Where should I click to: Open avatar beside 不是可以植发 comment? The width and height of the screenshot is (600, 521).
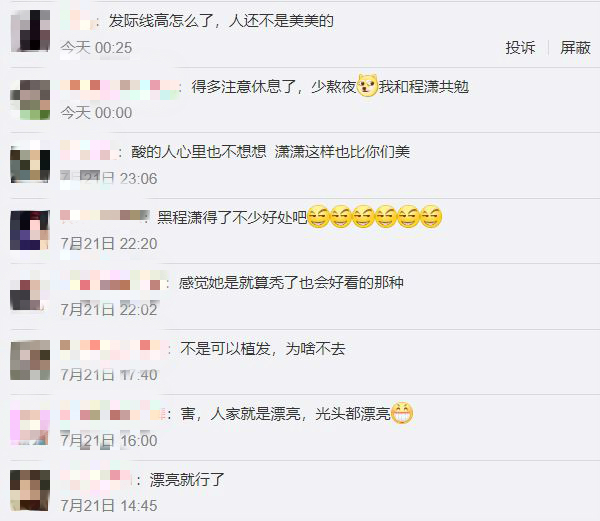tap(30, 361)
